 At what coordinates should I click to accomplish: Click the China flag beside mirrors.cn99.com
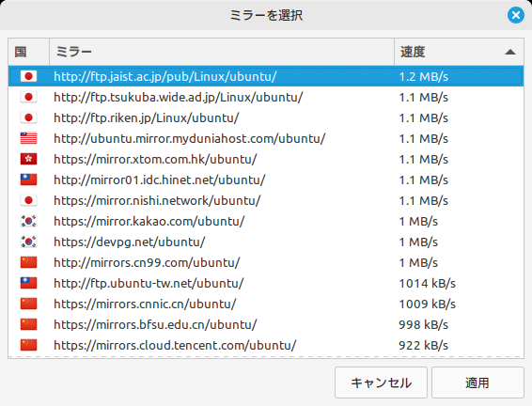click(x=28, y=262)
